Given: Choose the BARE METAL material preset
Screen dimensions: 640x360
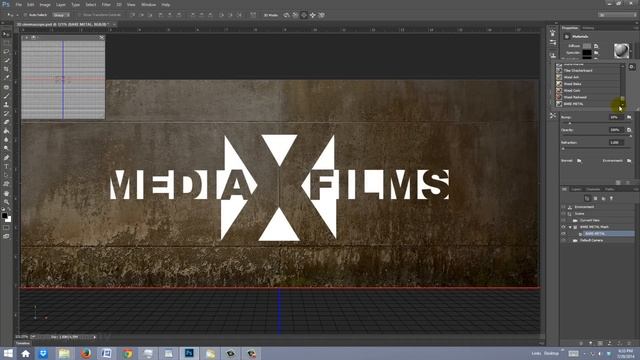Looking at the screenshot, I should [x=588, y=104].
